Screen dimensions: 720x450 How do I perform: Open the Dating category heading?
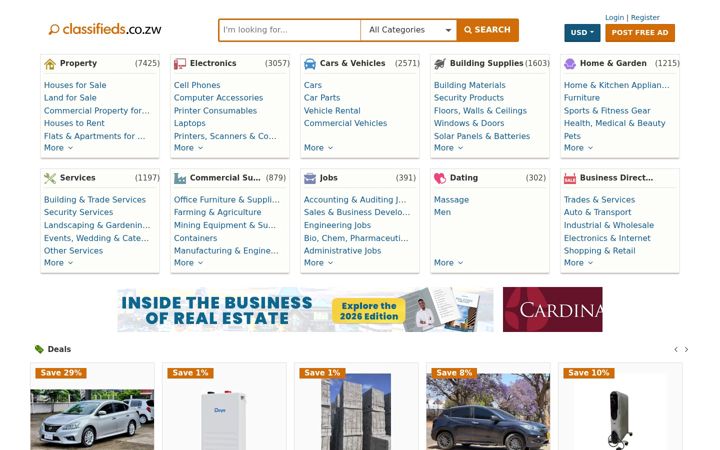click(464, 178)
